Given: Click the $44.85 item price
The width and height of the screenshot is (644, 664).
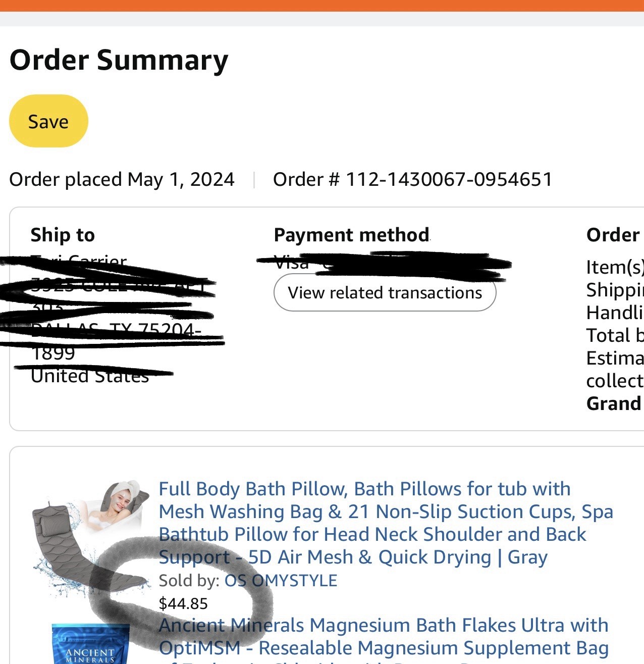Looking at the screenshot, I should tap(183, 603).
